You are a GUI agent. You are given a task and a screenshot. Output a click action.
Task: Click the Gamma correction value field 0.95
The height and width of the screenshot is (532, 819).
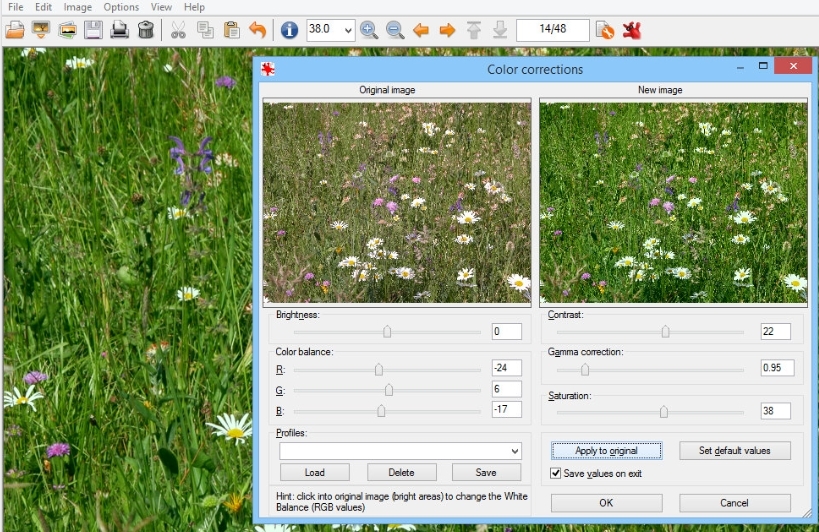click(x=778, y=368)
